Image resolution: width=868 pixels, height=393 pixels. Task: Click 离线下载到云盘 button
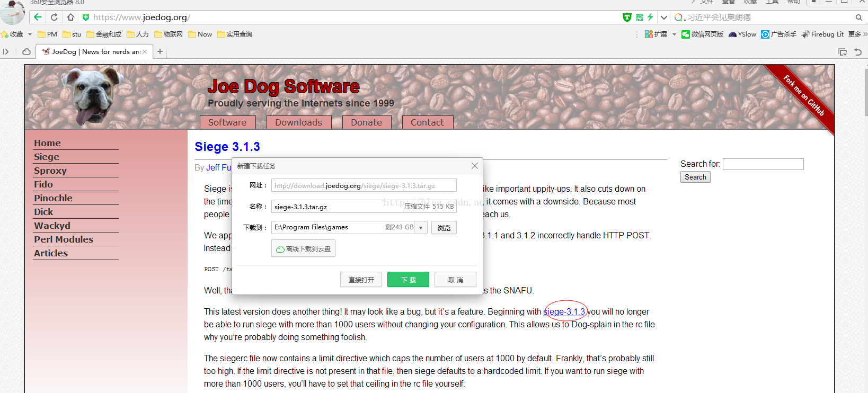pos(303,248)
